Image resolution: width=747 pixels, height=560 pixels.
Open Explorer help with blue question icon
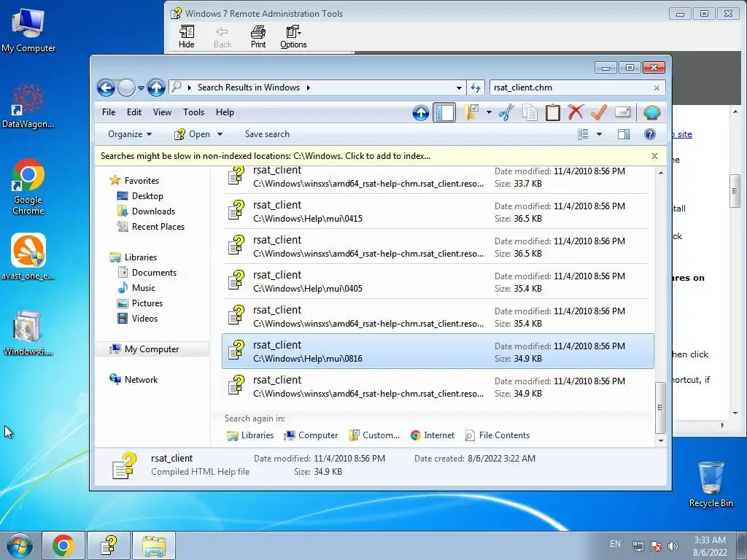pyautogui.click(x=650, y=134)
